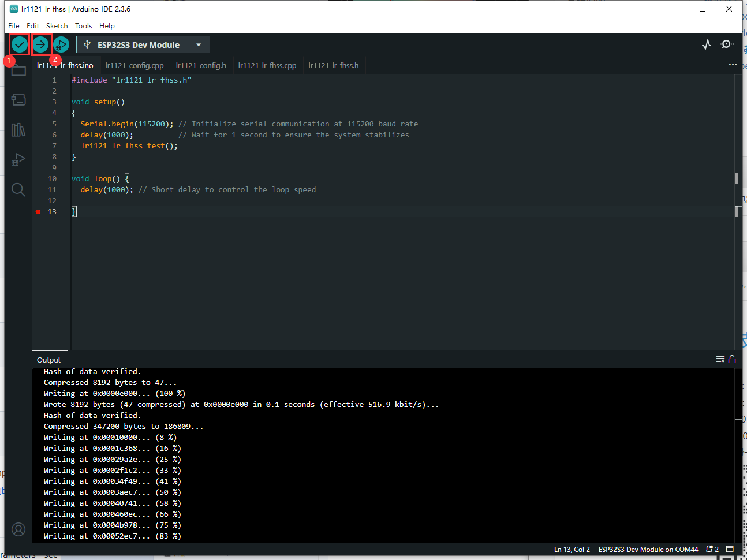
Task: Click output line 'Hash of data verified.' at top
Action: [92, 372]
